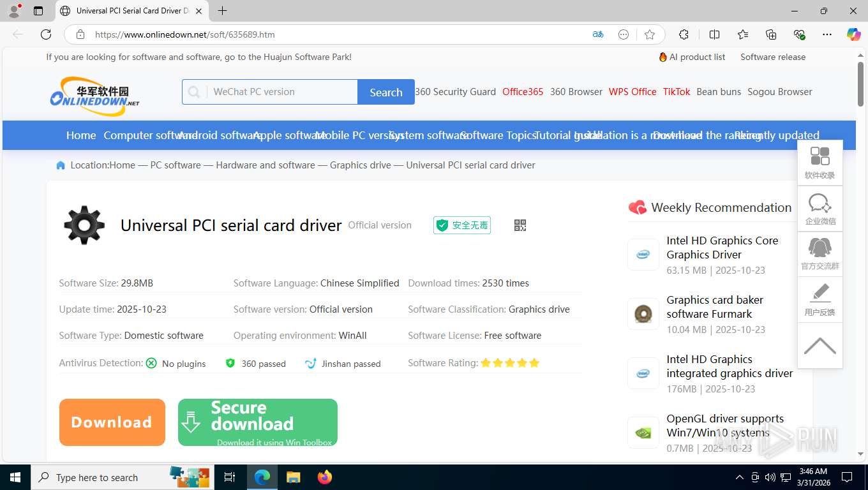Open Task View on the taskbar
Viewport: 868px width, 490px height.
point(230,477)
